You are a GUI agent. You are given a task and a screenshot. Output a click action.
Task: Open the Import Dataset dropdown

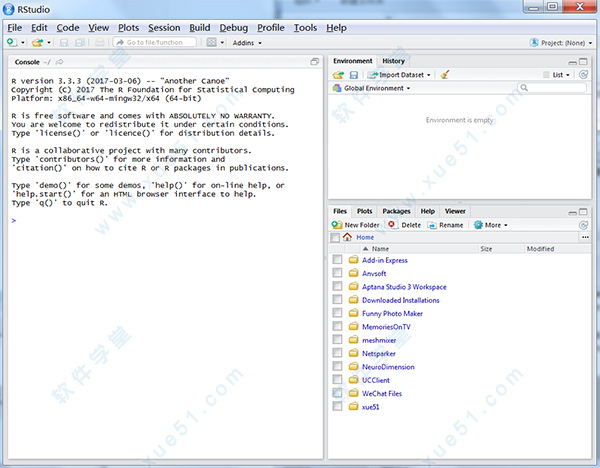[399, 75]
